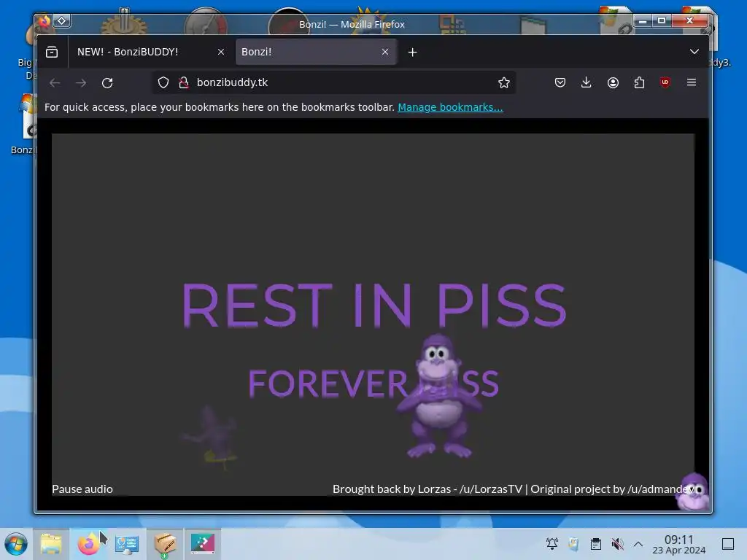This screenshot has width=747, height=560.
Task: Open the notifications bell in tray
Action: point(552,544)
